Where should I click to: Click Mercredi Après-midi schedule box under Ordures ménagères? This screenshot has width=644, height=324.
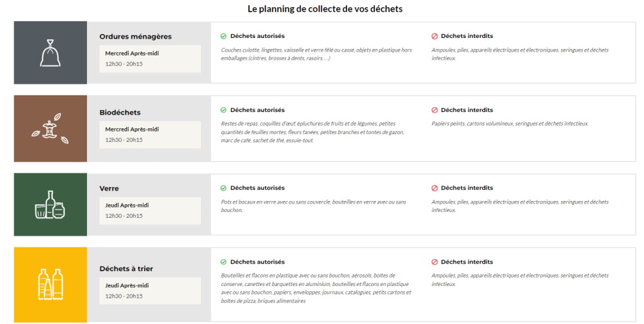[x=150, y=59]
